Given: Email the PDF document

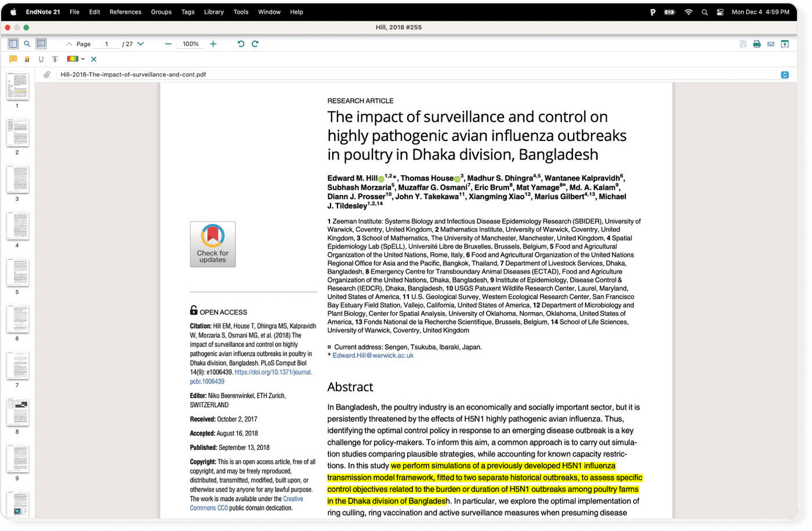Looking at the screenshot, I should pos(771,44).
